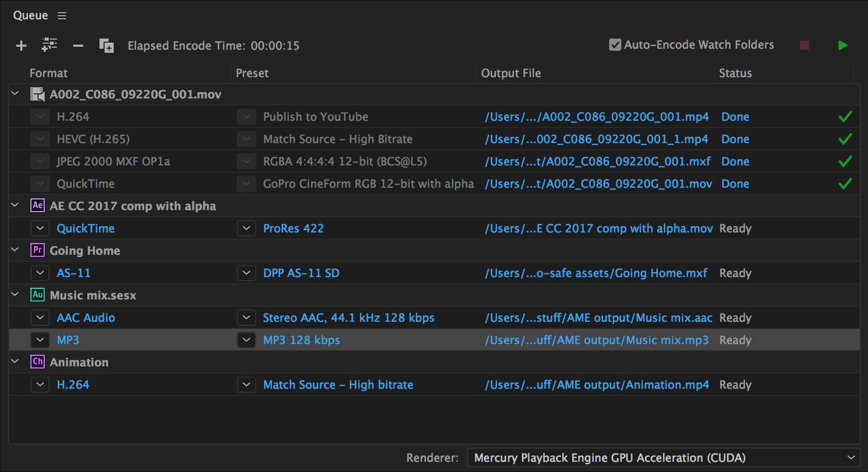
Task: Remove the selected item using minus icon
Action: pos(78,45)
